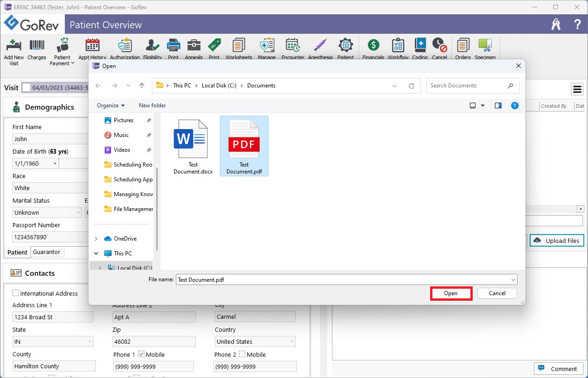Click the Address Line 1 field

tap(53, 317)
